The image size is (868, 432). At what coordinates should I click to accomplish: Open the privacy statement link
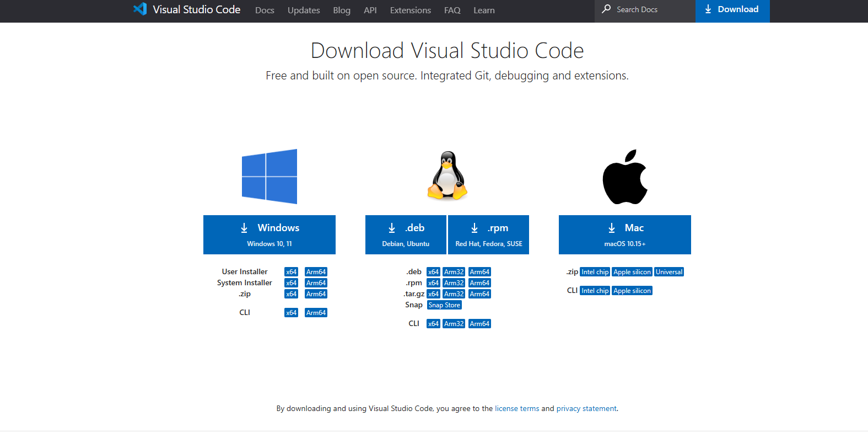coord(586,409)
